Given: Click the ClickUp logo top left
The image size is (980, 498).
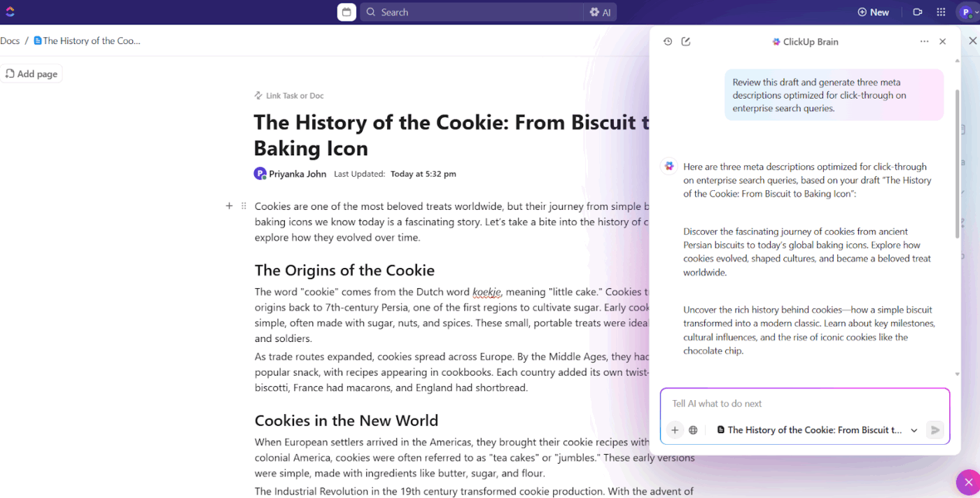Looking at the screenshot, I should point(10,12).
